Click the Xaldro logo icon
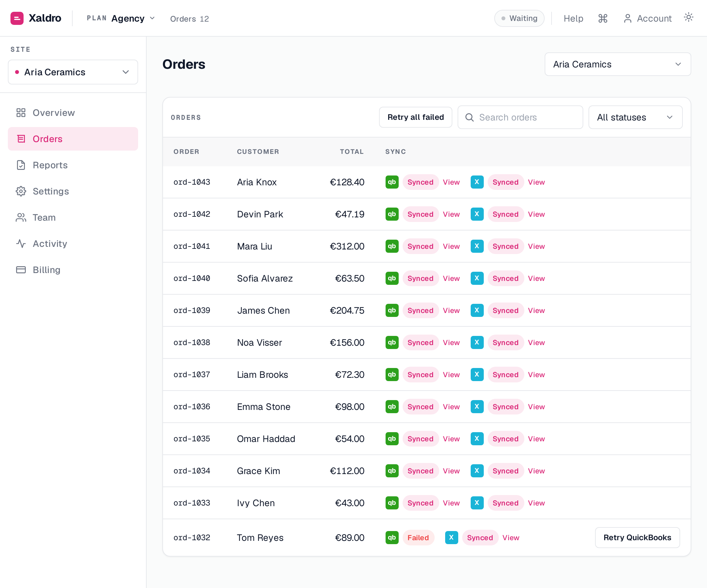Image resolution: width=707 pixels, height=588 pixels. click(17, 18)
